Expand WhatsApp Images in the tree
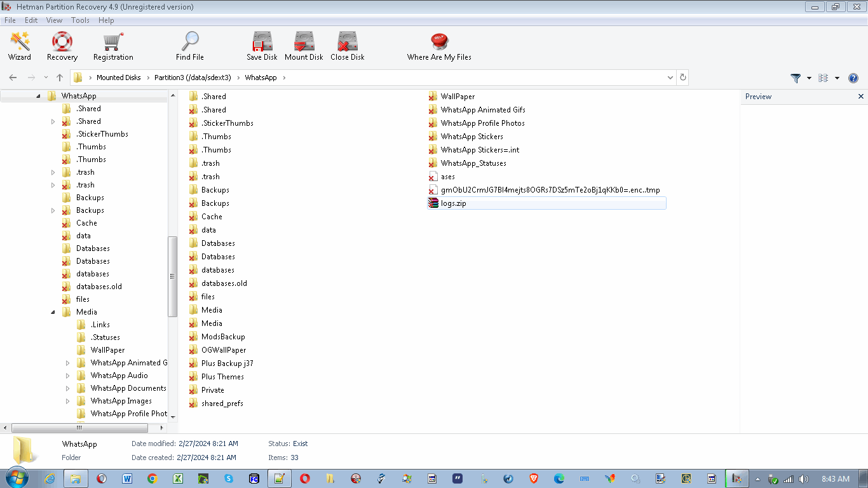868x488 pixels. click(67, 401)
